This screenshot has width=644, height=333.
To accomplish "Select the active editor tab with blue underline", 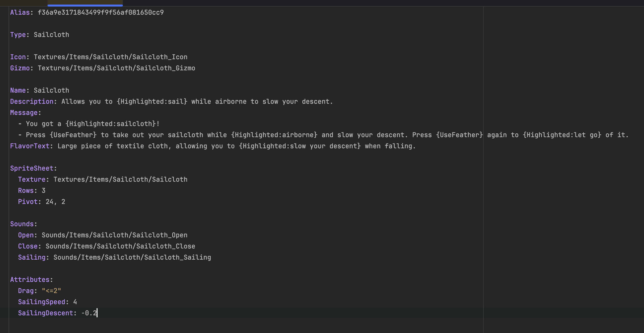I will pos(85,3).
